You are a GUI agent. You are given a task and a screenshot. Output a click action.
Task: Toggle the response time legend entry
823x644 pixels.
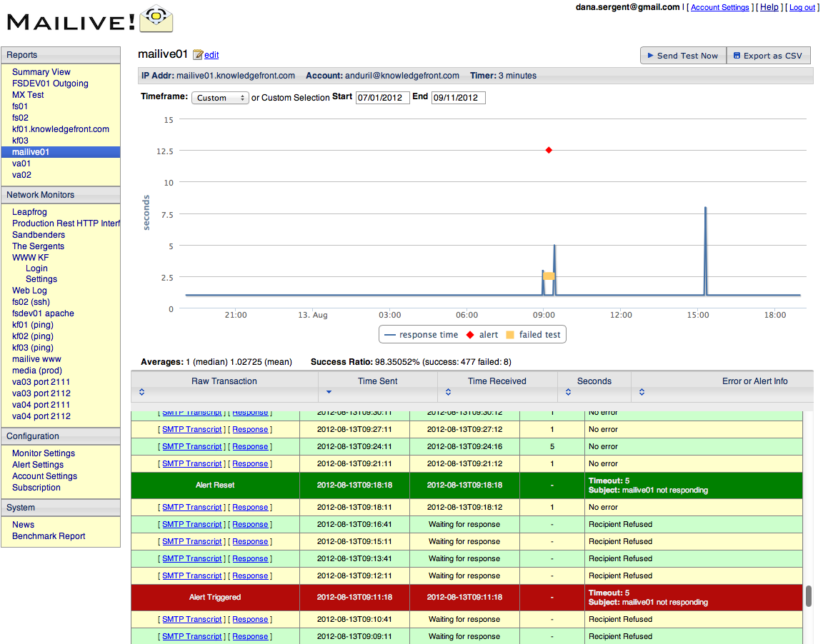(x=422, y=334)
